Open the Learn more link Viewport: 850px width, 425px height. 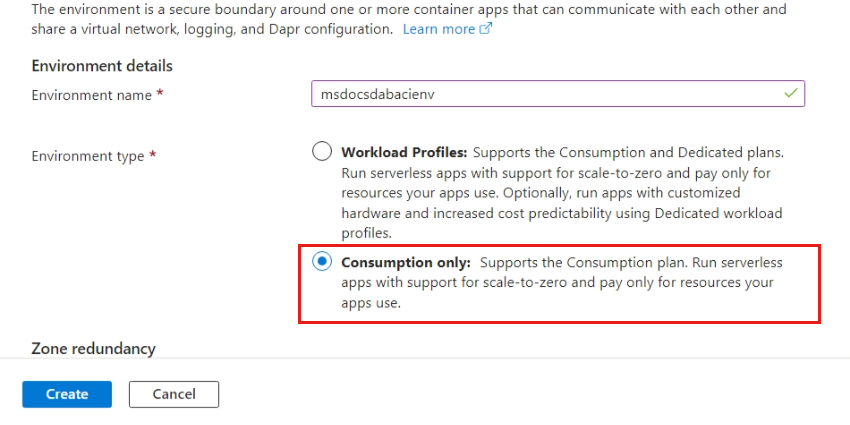[438, 29]
